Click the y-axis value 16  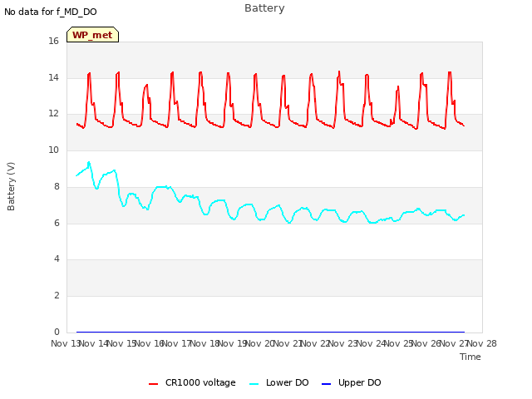tap(53, 41)
